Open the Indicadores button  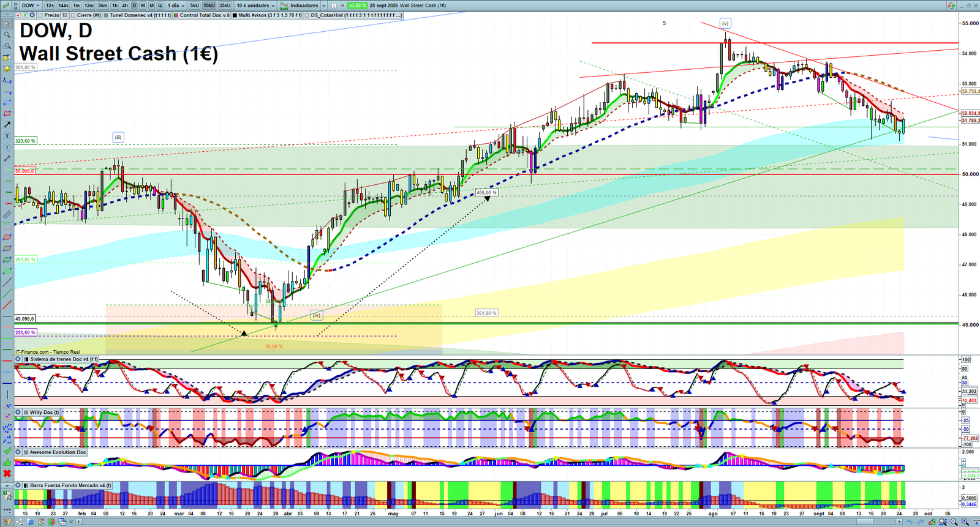tap(299, 6)
